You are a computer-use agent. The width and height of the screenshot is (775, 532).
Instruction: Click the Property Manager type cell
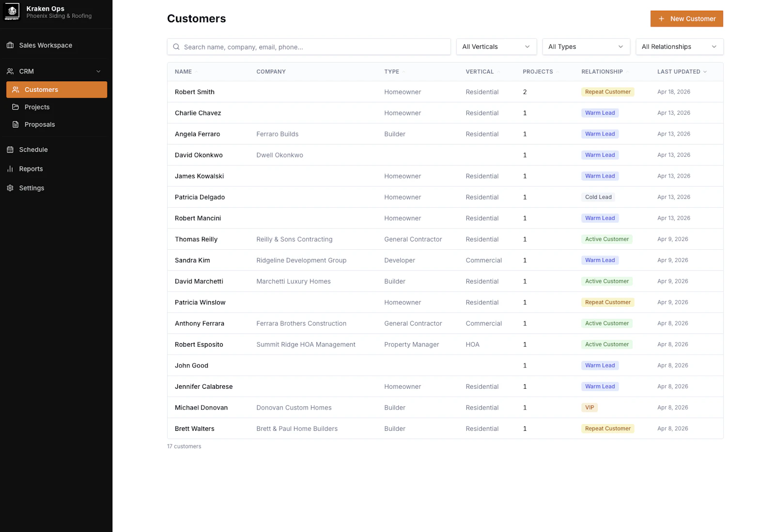point(411,345)
